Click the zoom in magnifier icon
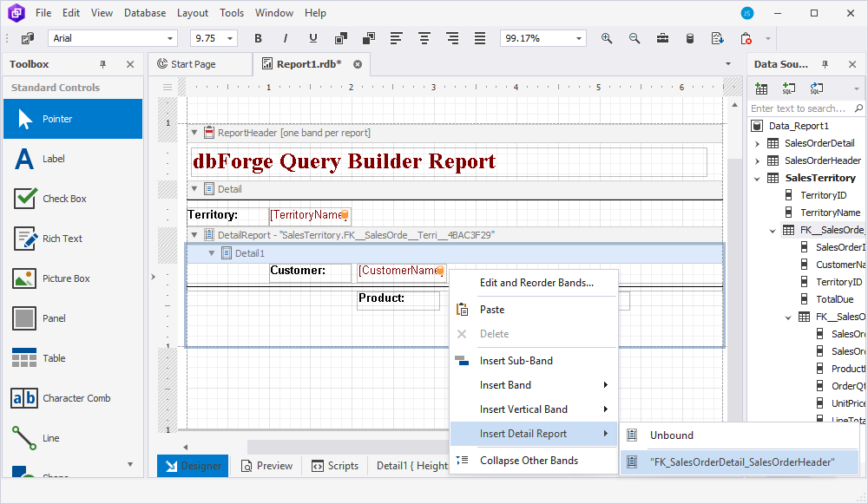 coord(607,38)
